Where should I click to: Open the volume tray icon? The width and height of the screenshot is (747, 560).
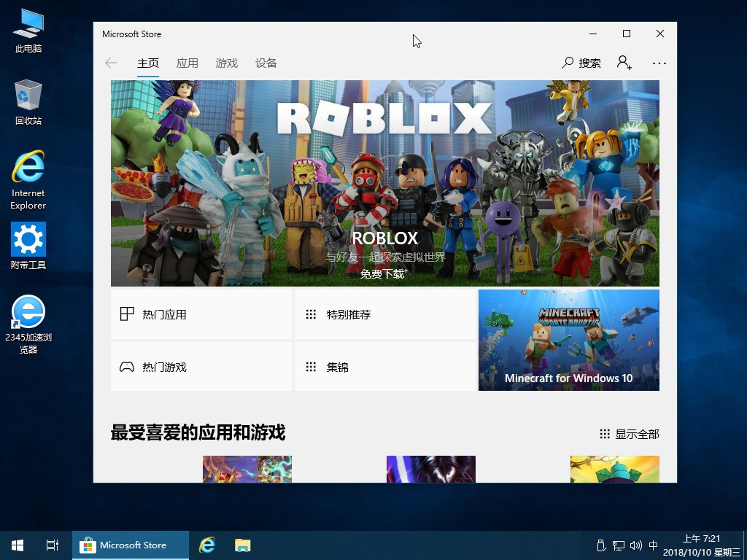click(x=636, y=545)
